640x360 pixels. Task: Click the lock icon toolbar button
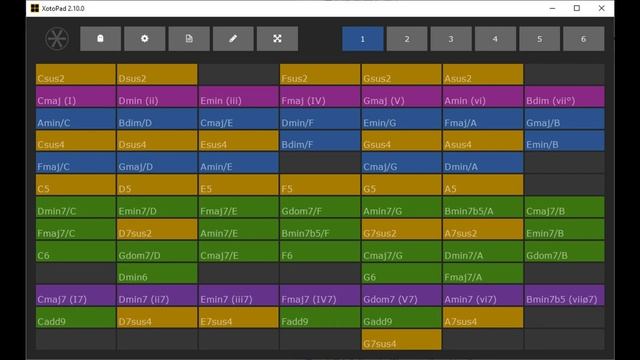(x=100, y=39)
